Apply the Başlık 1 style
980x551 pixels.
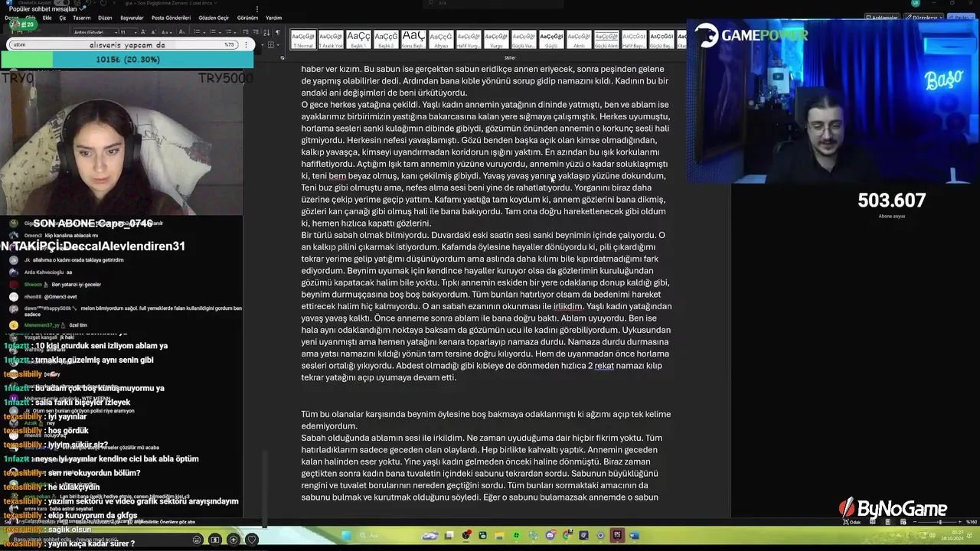(358, 39)
